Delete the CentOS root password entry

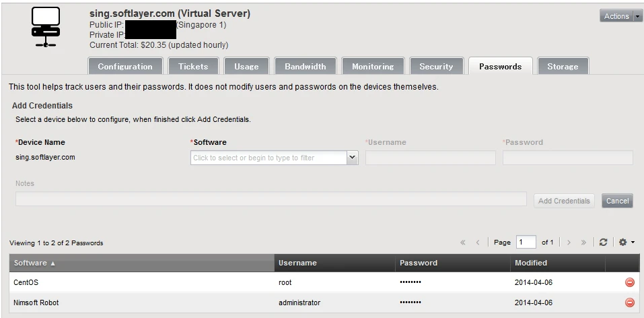tap(630, 282)
